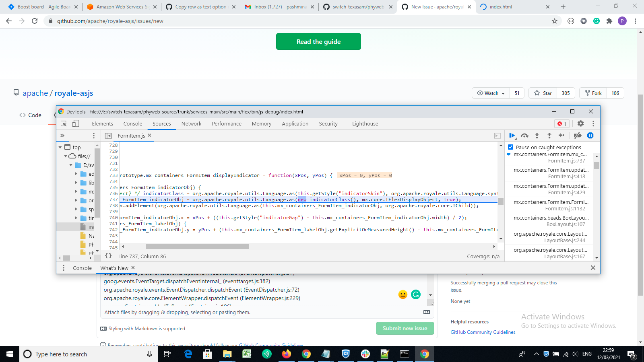Fork the royale-asjs repository
Image resolution: width=644 pixels, height=362 pixels.
point(593,93)
